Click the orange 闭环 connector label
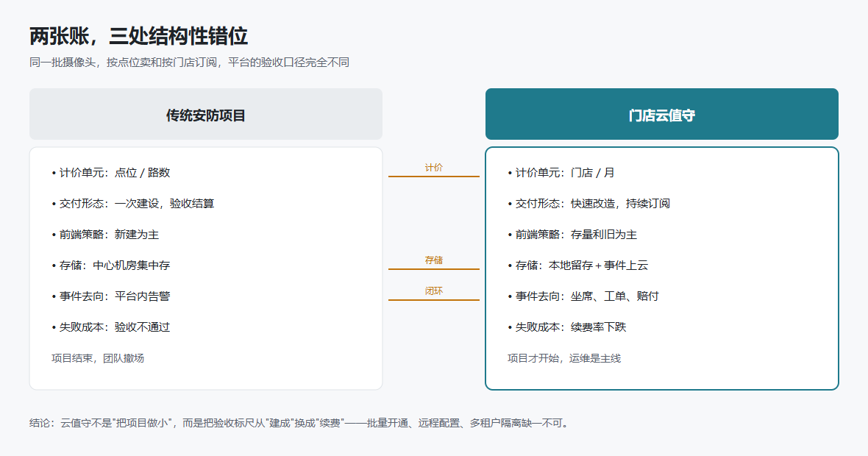The image size is (868, 456). click(x=434, y=291)
